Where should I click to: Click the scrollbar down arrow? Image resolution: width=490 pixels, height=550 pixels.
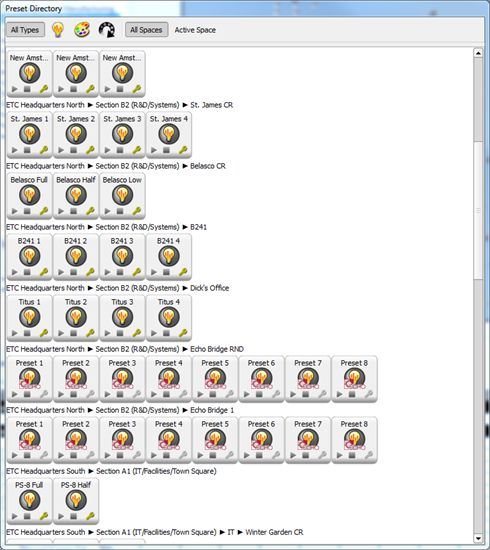pos(478,538)
